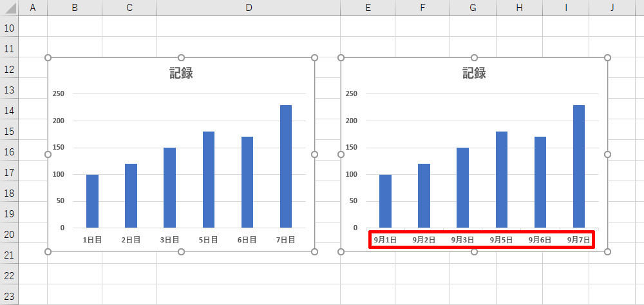The width and height of the screenshot is (644, 305).
Task: Click the 9月5日 axis label
Action: click(x=502, y=240)
